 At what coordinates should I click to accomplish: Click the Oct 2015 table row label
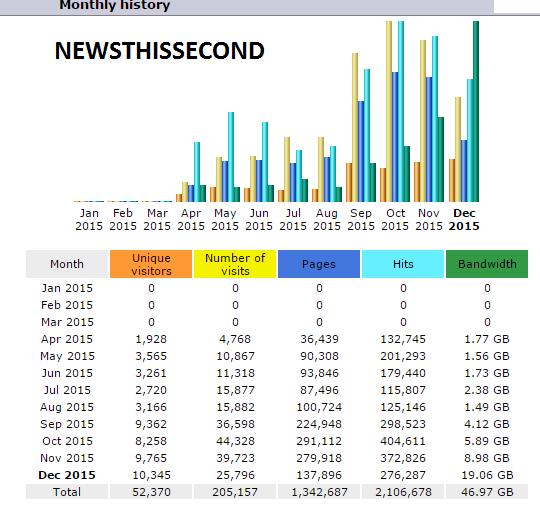[x=68, y=441]
